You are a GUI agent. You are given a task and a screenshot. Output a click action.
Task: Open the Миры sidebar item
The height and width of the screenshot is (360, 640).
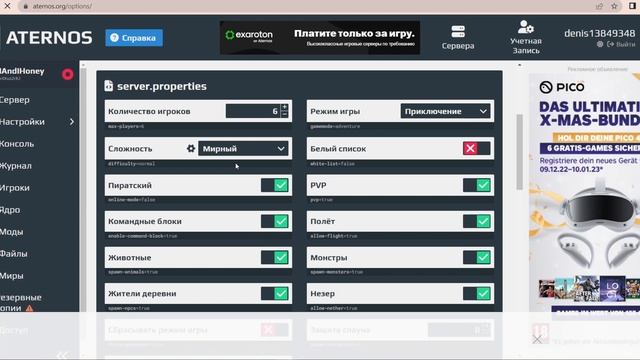click(12, 276)
